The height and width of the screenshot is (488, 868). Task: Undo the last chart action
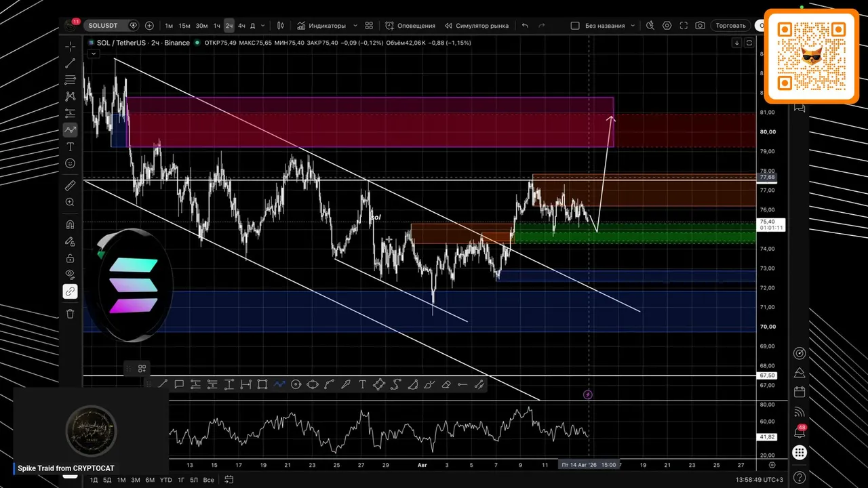[x=525, y=26]
